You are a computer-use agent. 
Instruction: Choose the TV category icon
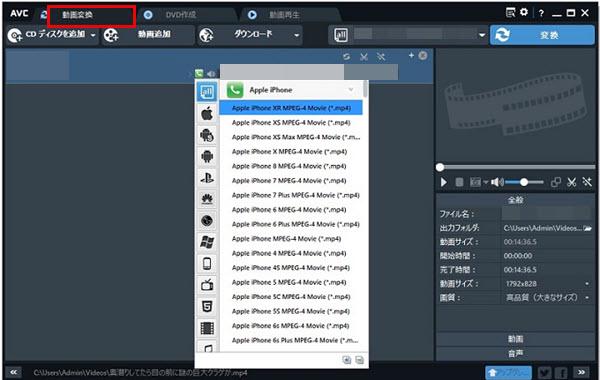(x=207, y=285)
